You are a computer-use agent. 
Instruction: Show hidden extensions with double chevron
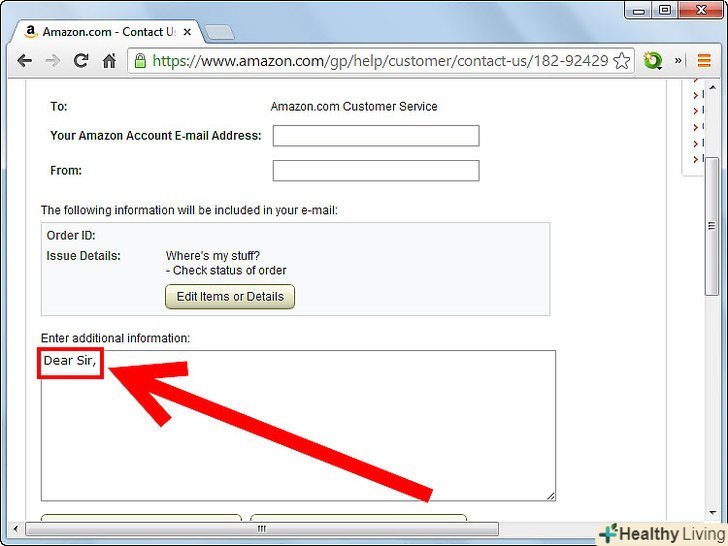coord(678,60)
